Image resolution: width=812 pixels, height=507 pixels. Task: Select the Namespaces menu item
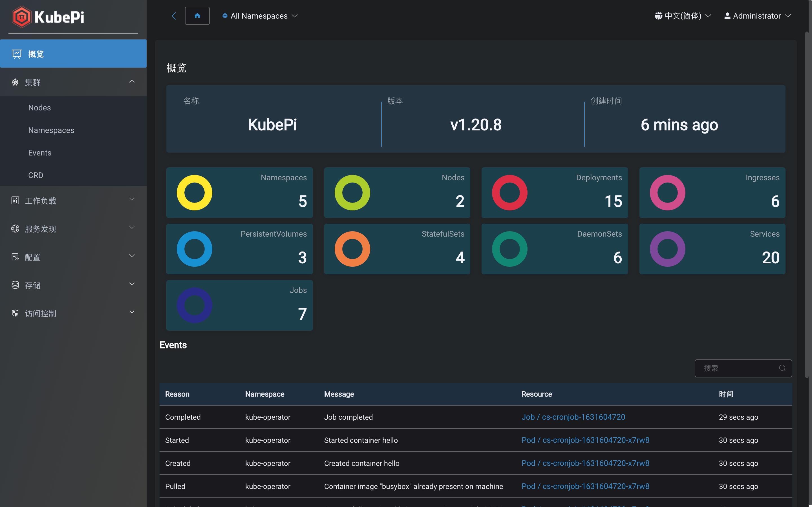coord(51,130)
